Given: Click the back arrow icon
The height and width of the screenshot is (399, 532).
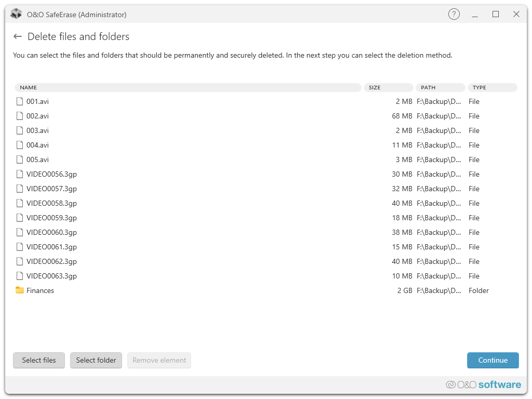Looking at the screenshot, I should [x=18, y=36].
